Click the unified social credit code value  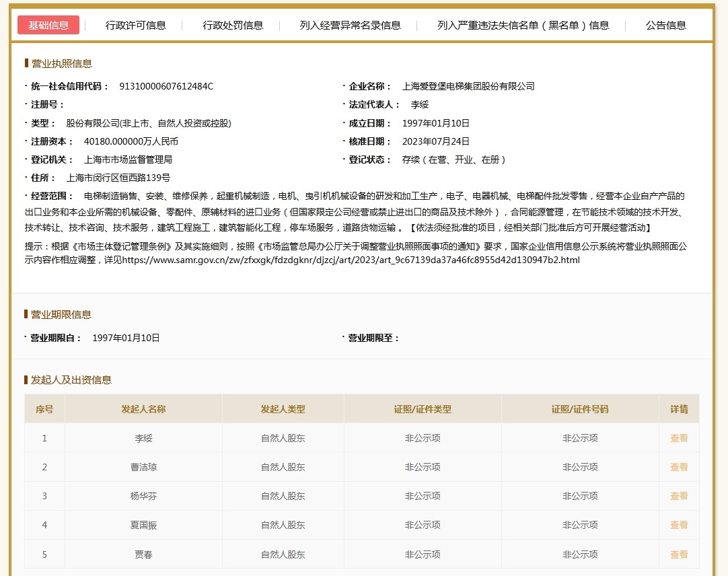[x=166, y=86]
